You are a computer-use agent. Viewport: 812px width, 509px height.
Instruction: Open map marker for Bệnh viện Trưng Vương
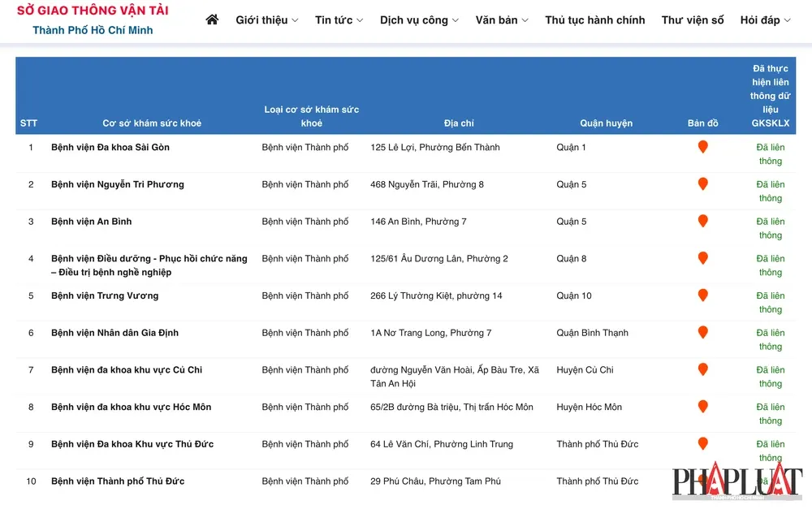pos(702,295)
